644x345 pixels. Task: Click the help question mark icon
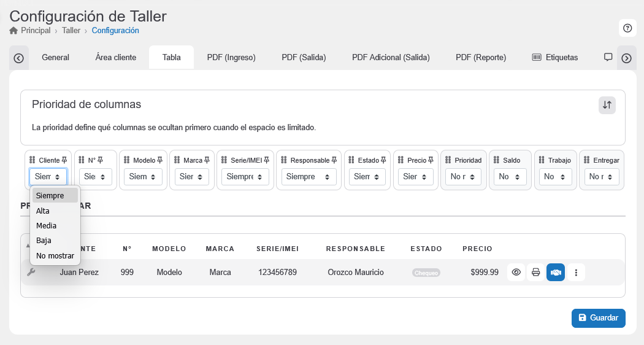click(x=627, y=28)
